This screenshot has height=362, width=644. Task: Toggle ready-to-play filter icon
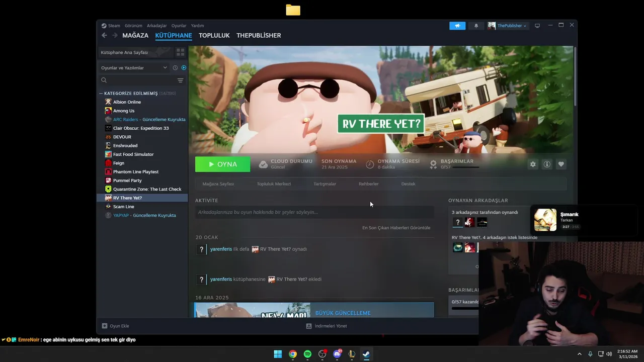click(184, 68)
